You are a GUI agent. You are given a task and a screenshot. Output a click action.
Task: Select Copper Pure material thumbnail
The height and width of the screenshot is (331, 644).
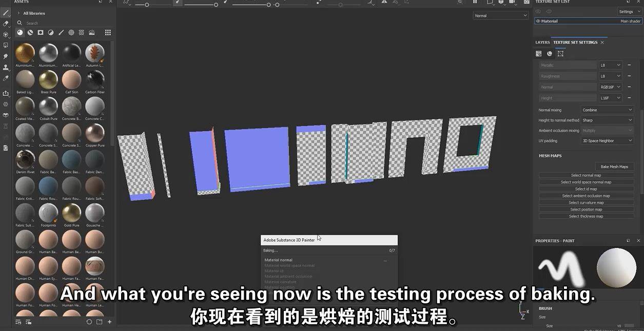point(95,133)
